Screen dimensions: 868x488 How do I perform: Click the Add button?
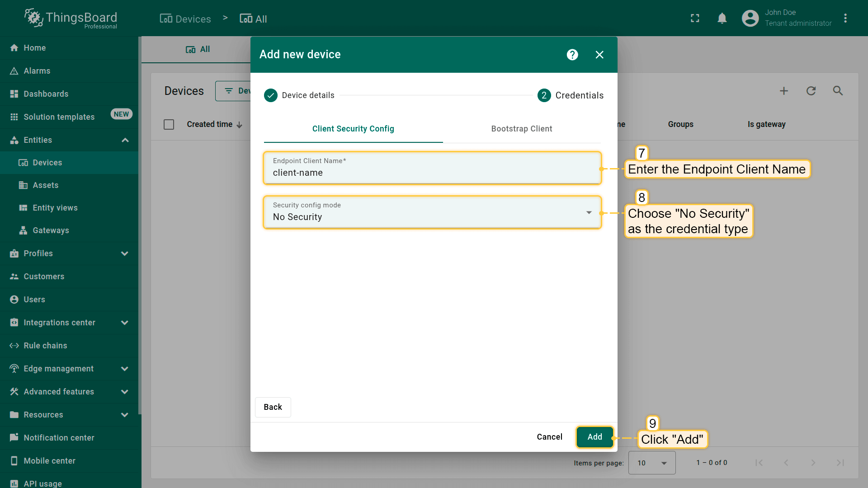tap(594, 437)
